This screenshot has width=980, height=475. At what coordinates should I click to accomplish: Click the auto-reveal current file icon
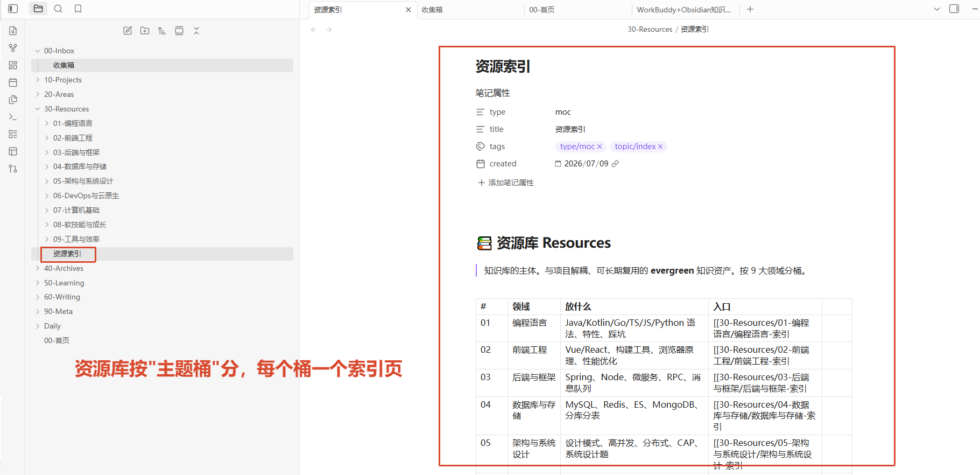[179, 31]
